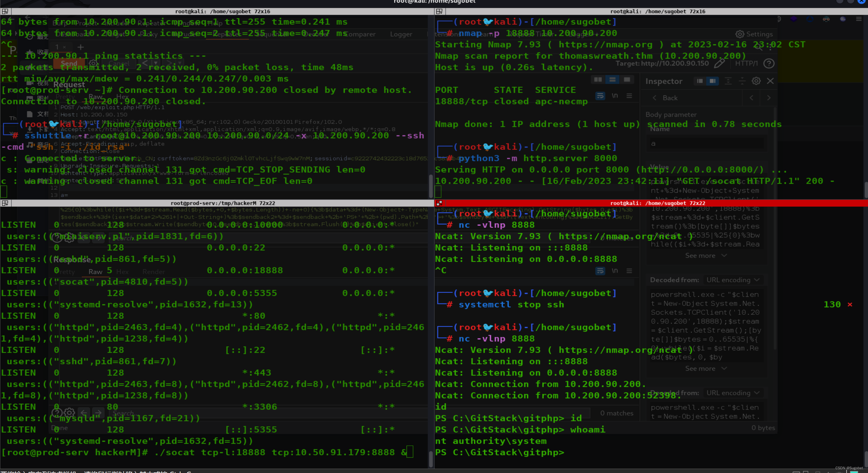Switch to the Comparer tab in Burp

[360, 34]
